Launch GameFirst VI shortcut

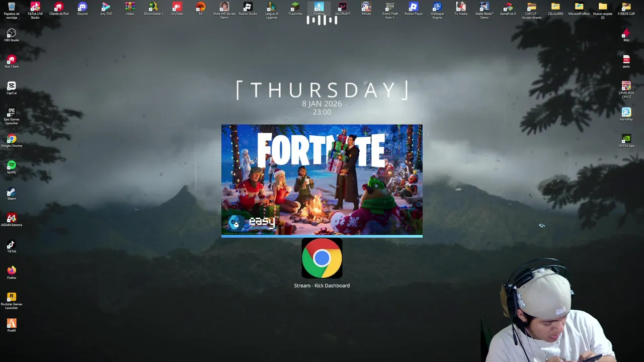coord(508,9)
